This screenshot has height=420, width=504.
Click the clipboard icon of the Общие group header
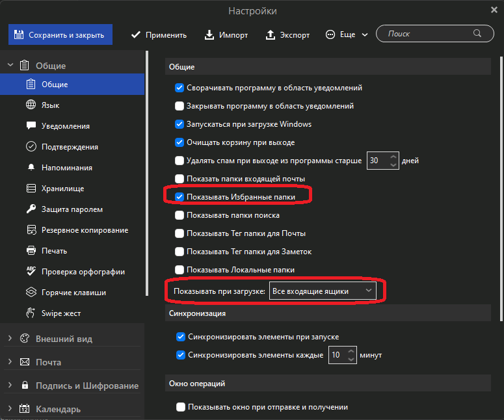point(25,65)
